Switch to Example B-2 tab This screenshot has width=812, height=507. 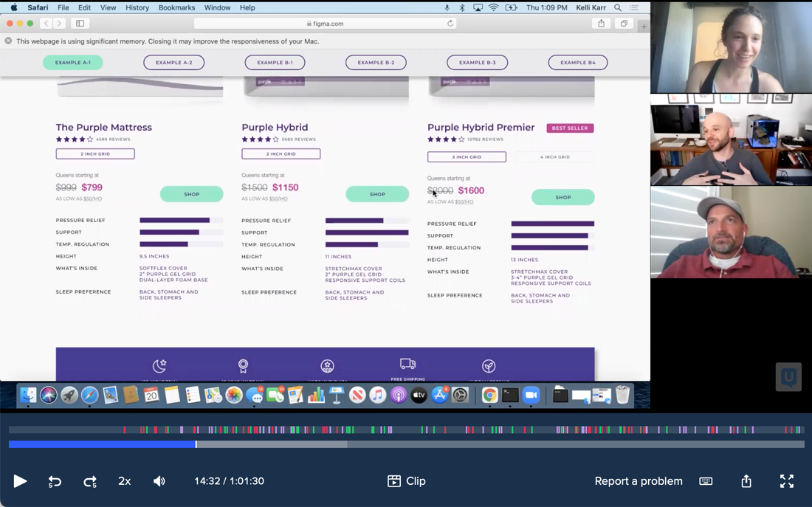click(x=376, y=62)
